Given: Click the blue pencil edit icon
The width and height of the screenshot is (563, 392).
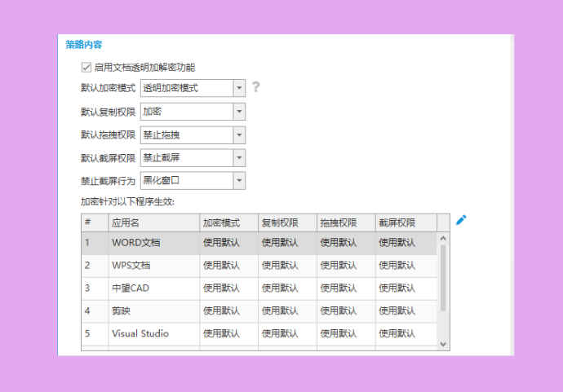Looking at the screenshot, I should pyautogui.click(x=461, y=220).
